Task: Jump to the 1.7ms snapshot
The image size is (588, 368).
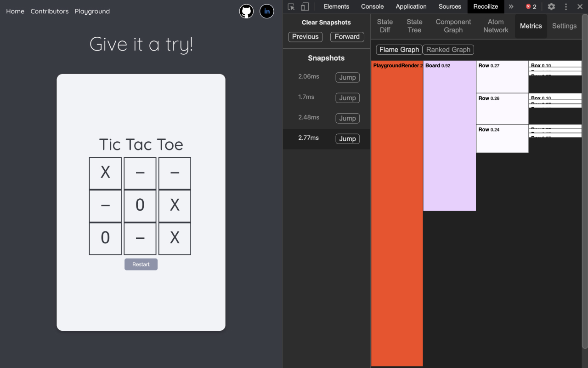Action: click(347, 98)
